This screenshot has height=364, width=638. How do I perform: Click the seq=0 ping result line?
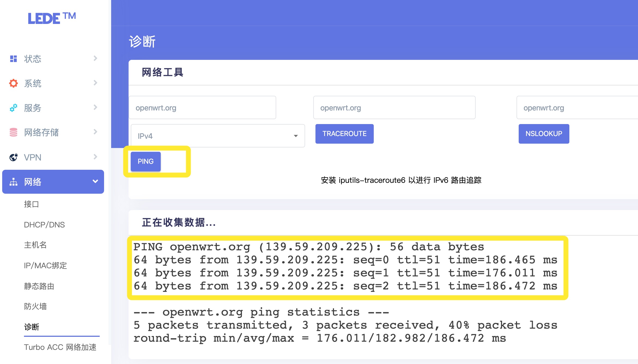click(345, 260)
